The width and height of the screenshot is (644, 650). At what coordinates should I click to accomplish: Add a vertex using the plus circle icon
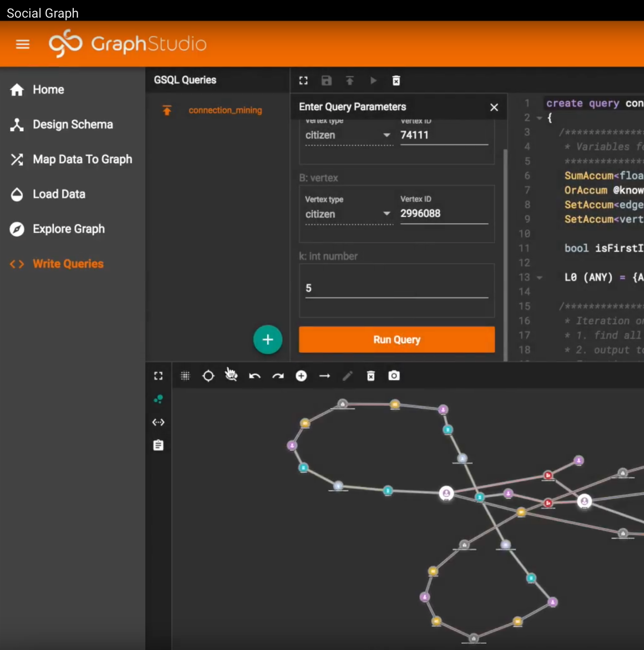click(x=301, y=376)
